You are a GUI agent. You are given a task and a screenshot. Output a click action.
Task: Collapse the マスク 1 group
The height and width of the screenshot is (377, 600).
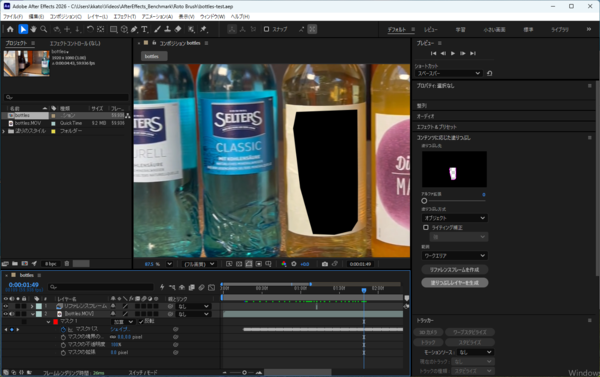click(48, 322)
